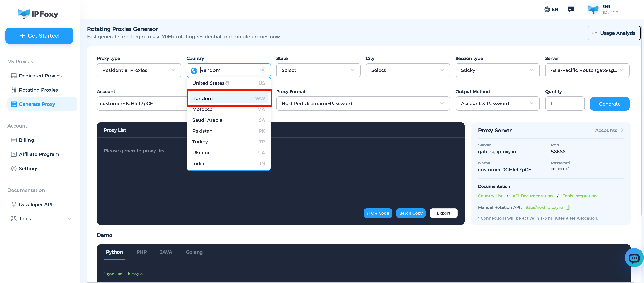Expand the Tools section in sidebar
Viewport: 644px width, 283px height.
69,218
